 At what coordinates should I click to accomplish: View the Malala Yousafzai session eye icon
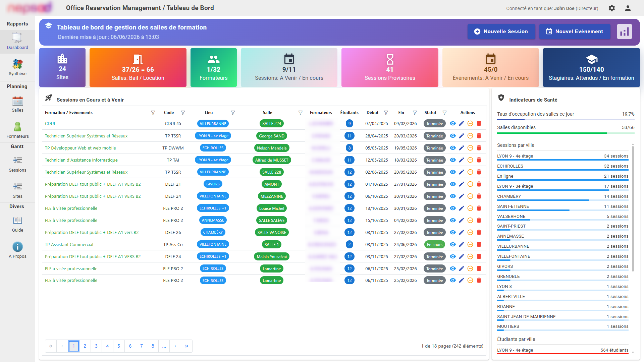point(453,256)
